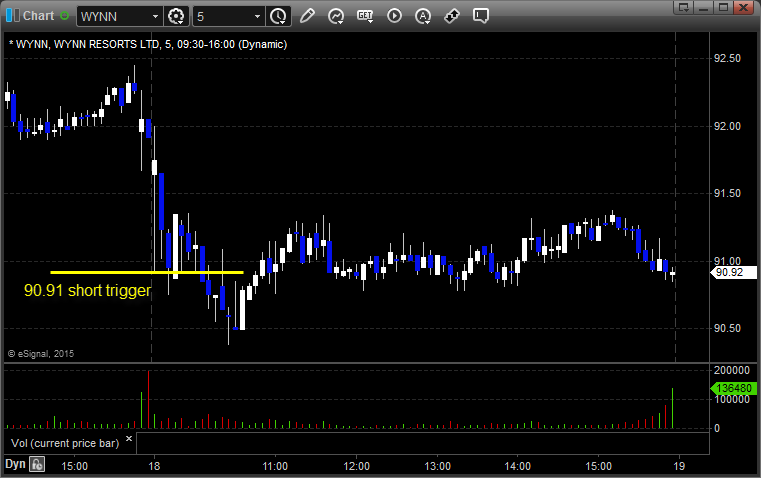Click the 15:00 label left of 18
The image size is (761, 478).
click(x=74, y=466)
